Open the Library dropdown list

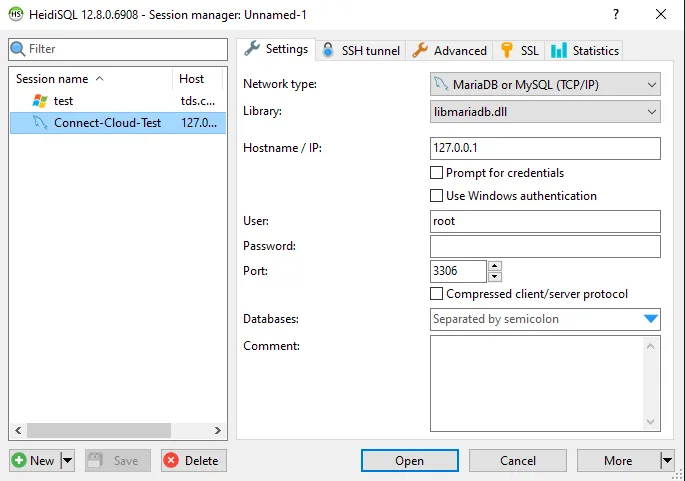pyautogui.click(x=651, y=112)
